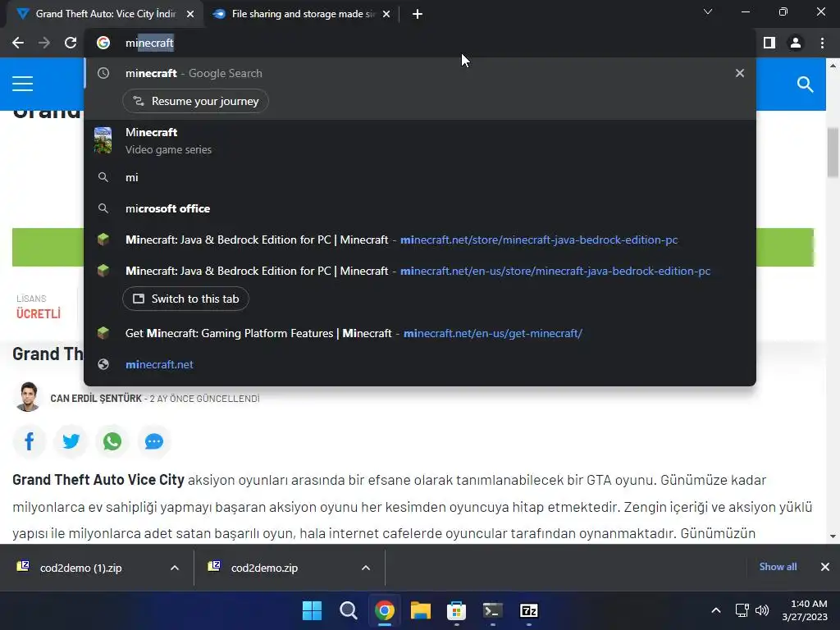Image resolution: width=840 pixels, height=630 pixels.
Task: Click the Chrome taskbar icon
Action: 385,610
